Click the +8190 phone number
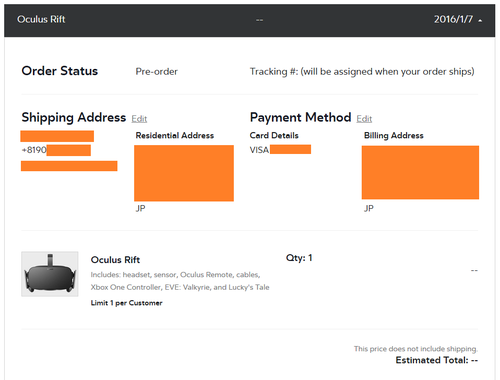Screen dimensions: 500x380 56,150
